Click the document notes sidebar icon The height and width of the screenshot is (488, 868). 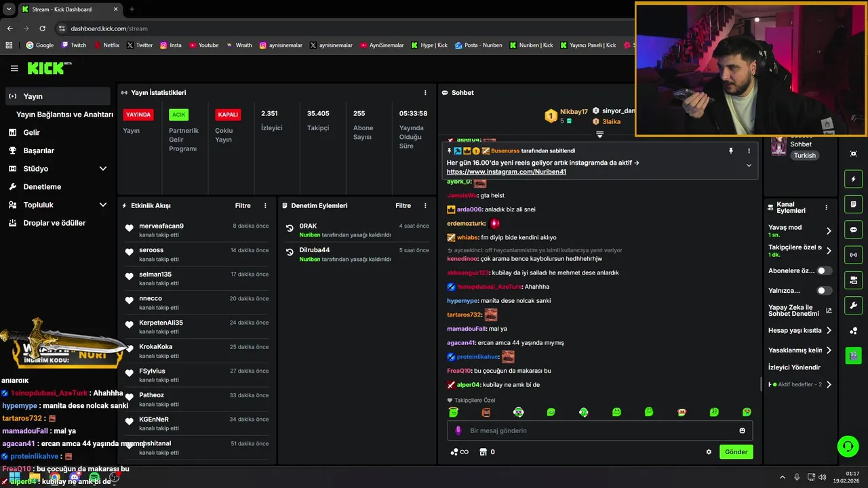coord(853,204)
